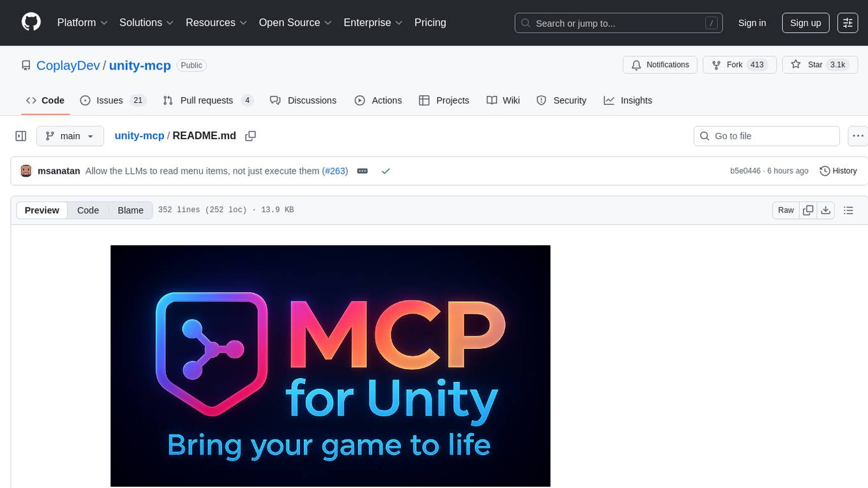This screenshot has height=488, width=868.
Task: Open the Wiki tab
Action: coord(503,100)
